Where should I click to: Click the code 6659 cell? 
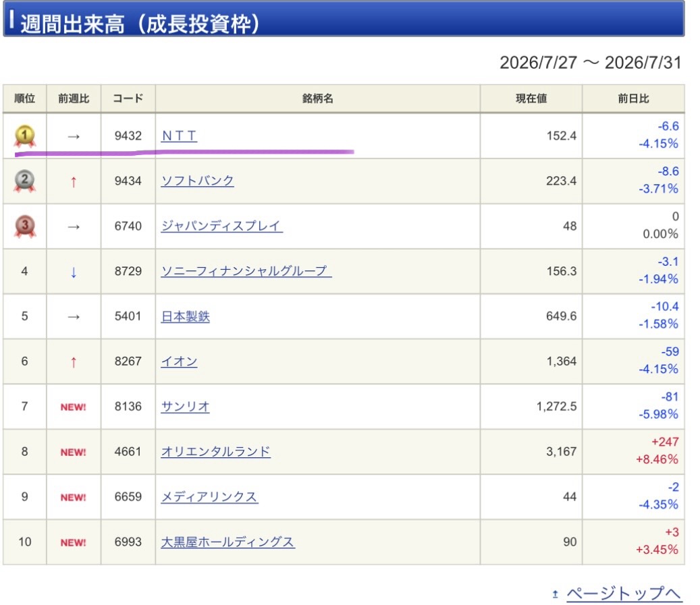click(x=128, y=496)
